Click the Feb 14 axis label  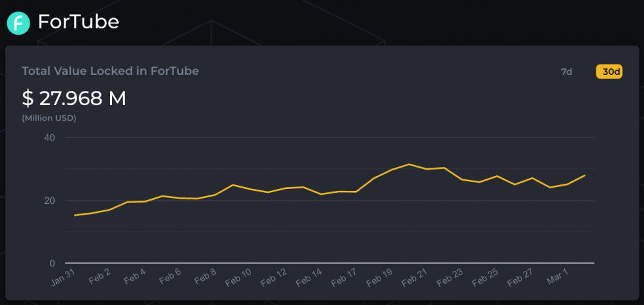(x=309, y=277)
